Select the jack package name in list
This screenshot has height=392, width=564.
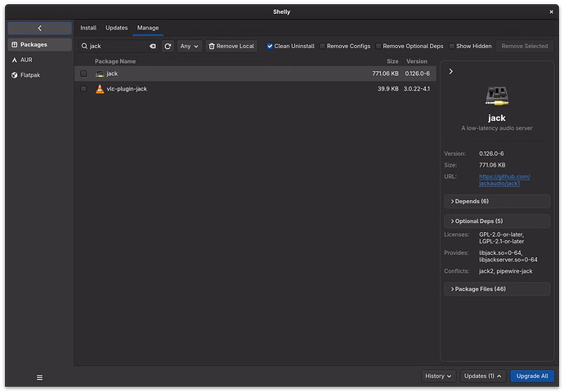pos(112,73)
